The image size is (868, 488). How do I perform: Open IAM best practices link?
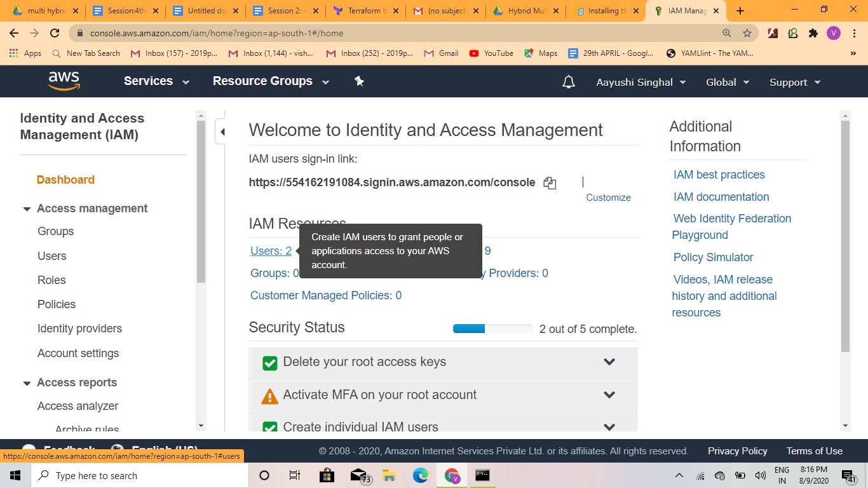click(719, 175)
